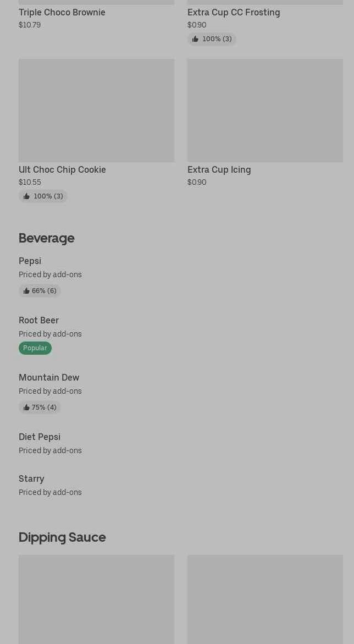Viewport: 354px width, 644px height.
Task: Choose the Extra Cup Icing item
Action: (219, 169)
